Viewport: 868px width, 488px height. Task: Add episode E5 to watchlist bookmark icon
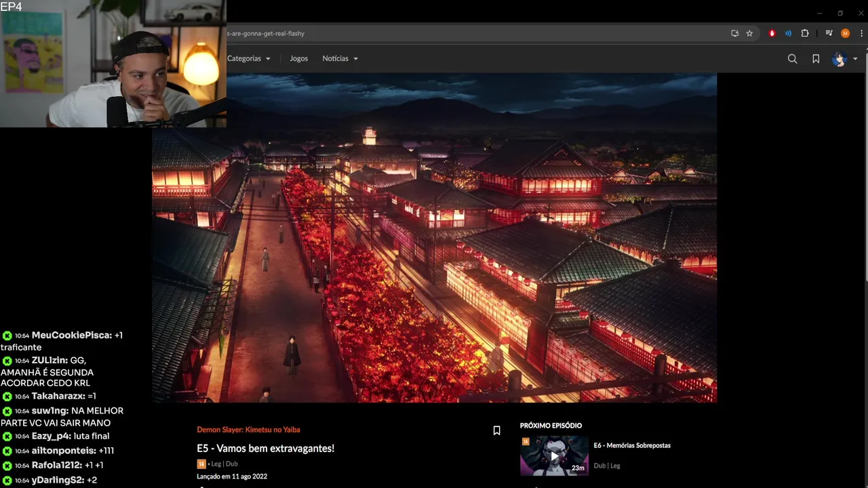click(496, 430)
